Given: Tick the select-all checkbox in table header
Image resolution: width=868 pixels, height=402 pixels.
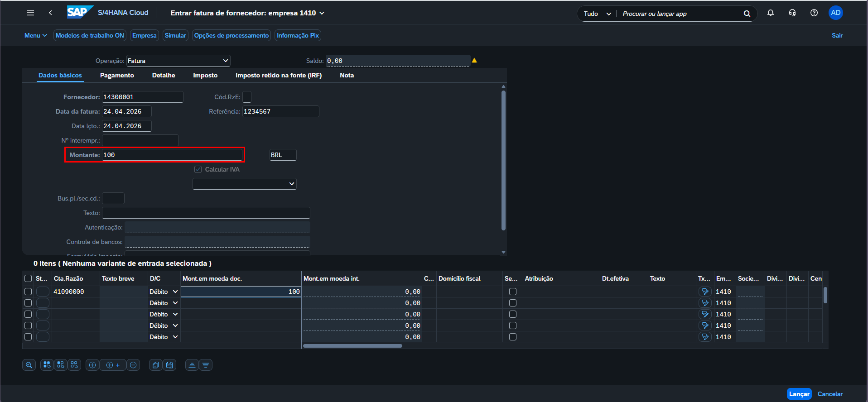Looking at the screenshot, I should pos(28,278).
